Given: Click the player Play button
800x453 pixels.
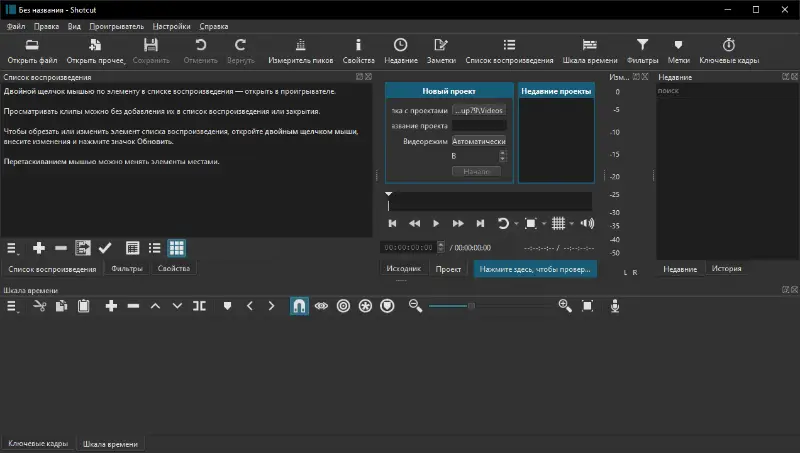Looking at the screenshot, I should click(x=436, y=223).
